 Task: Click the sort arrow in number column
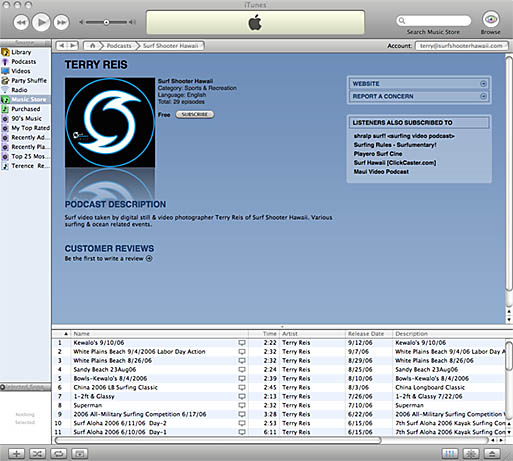coord(66,334)
